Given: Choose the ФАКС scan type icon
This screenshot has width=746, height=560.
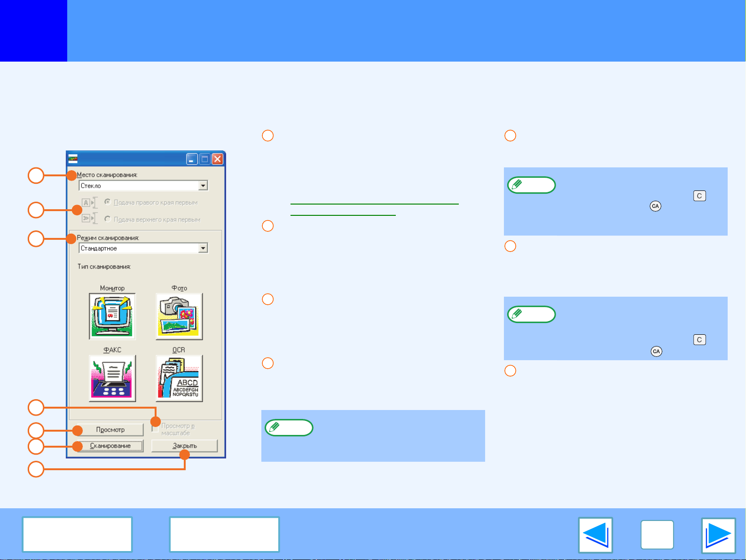Looking at the screenshot, I should tap(112, 378).
